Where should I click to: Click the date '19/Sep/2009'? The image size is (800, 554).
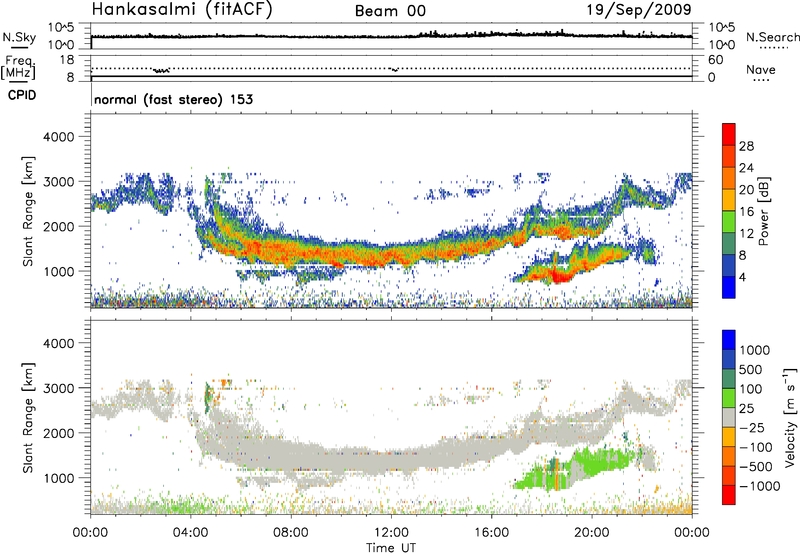coord(639,10)
